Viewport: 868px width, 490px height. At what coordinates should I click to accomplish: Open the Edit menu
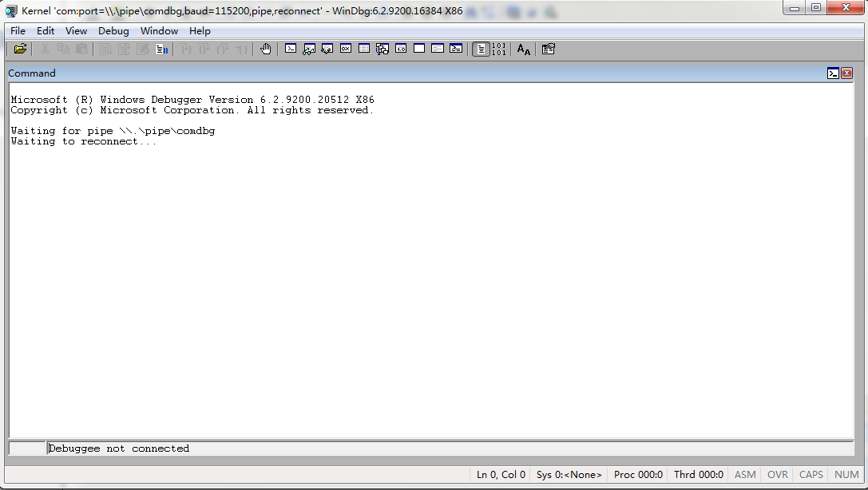pos(46,31)
